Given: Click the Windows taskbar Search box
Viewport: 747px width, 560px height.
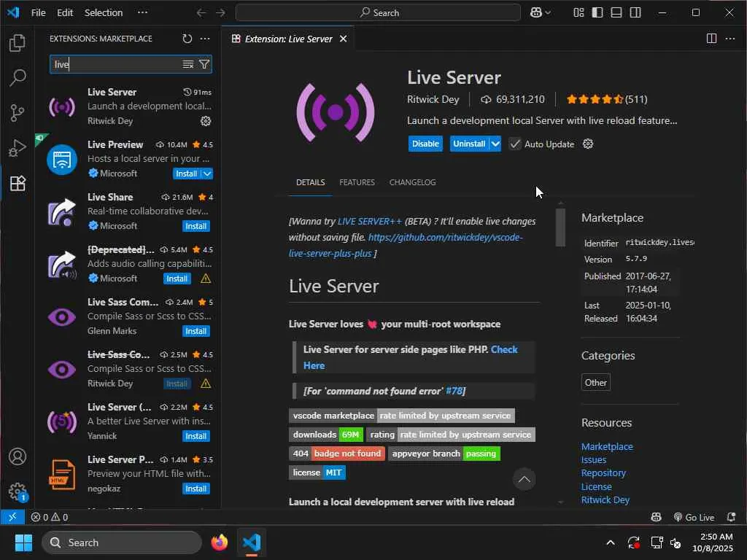Looking at the screenshot, I should tap(122, 542).
